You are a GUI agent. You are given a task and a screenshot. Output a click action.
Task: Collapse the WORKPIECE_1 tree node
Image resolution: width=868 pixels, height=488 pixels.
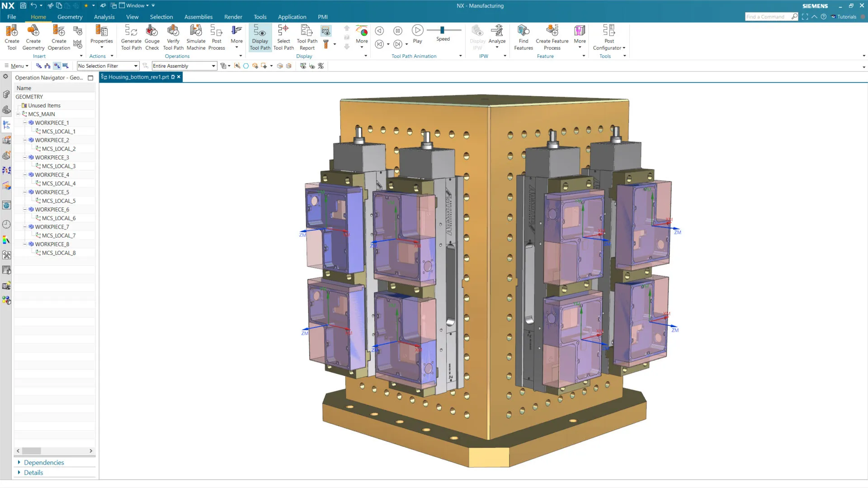[x=25, y=123]
